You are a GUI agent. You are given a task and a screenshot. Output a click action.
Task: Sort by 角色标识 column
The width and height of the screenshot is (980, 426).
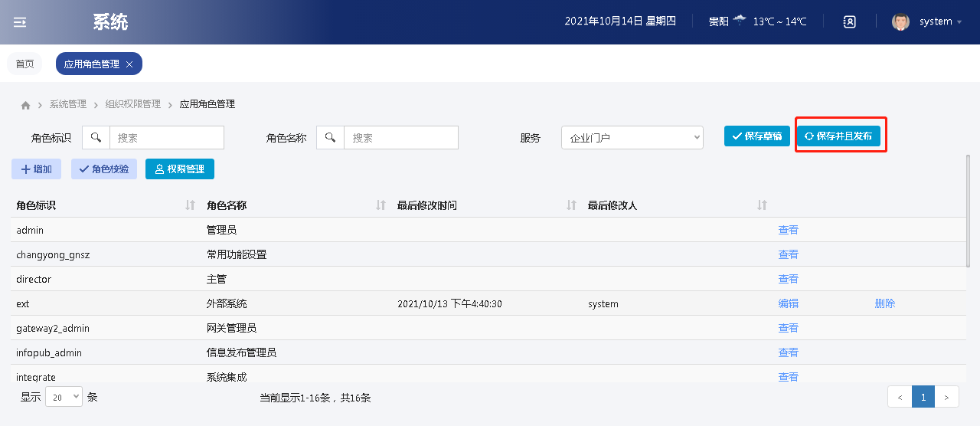pos(191,205)
